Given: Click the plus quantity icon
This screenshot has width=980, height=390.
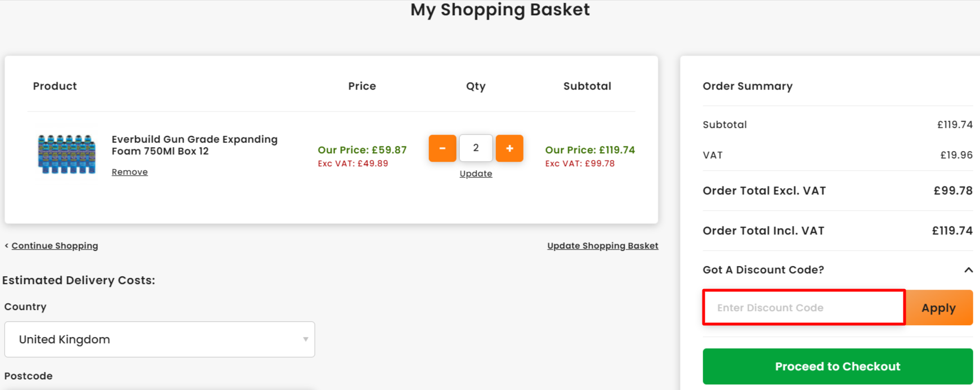Looking at the screenshot, I should 509,148.
